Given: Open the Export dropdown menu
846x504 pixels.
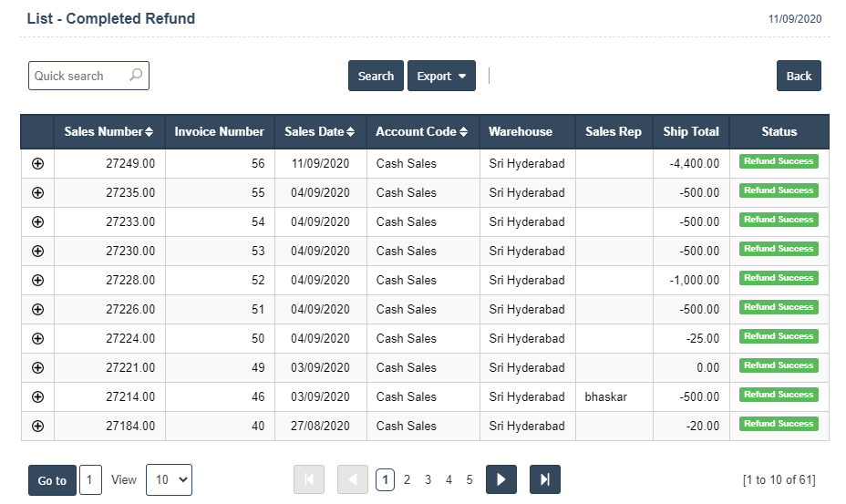Looking at the screenshot, I should [x=441, y=76].
